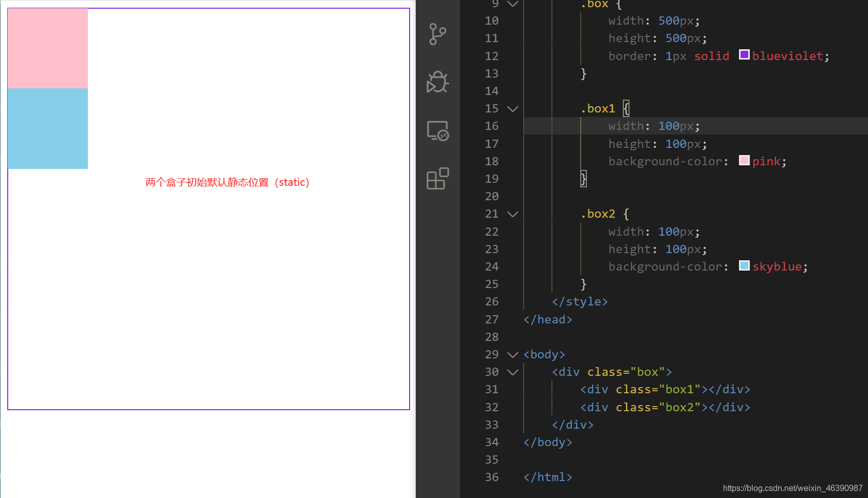868x498 pixels.
Task: Click the 'pink' value text on line 18
Action: [766, 162]
